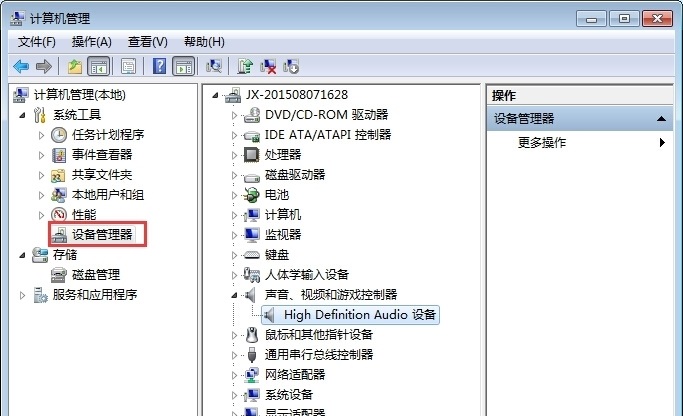Select 设备管理器 in the left tree
The width and height of the screenshot is (683, 416).
pyautogui.click(x=102, y=235)
